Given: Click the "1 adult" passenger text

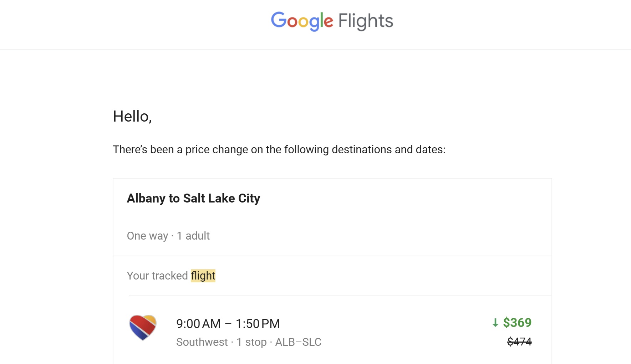Looking at the screenshot, I should 193,236.
